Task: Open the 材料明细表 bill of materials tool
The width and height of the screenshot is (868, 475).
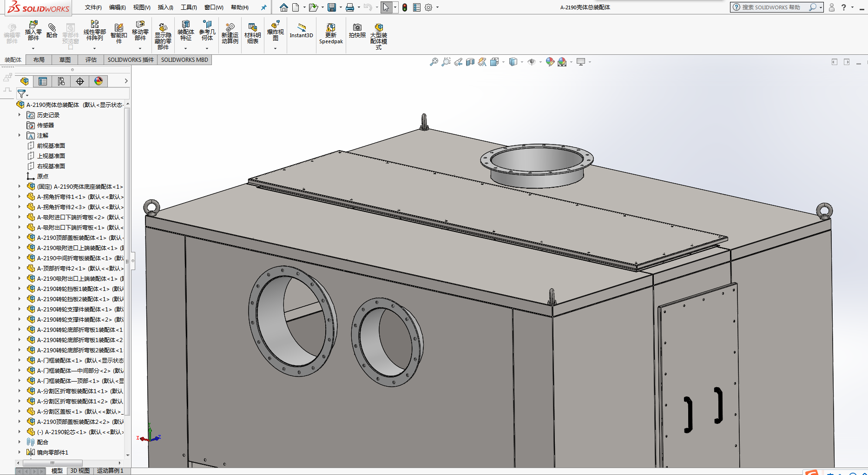Action: [252, 33]
